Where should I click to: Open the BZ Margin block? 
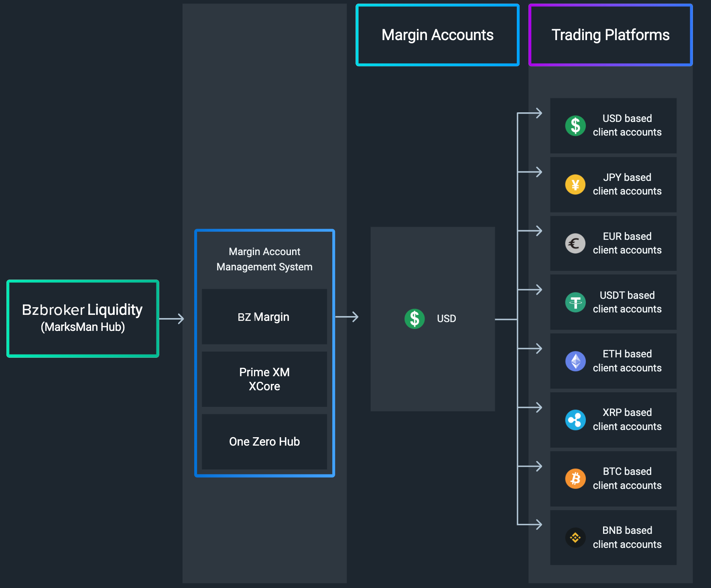pyautogui.click(x=264, y=316)
